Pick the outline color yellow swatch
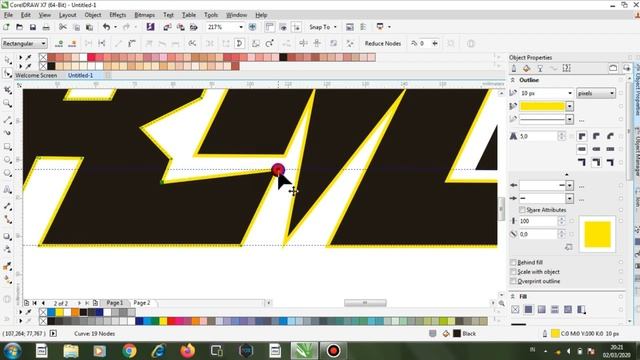Image resolution: width=640 pixels, height=360 pixels. point(542,106)
